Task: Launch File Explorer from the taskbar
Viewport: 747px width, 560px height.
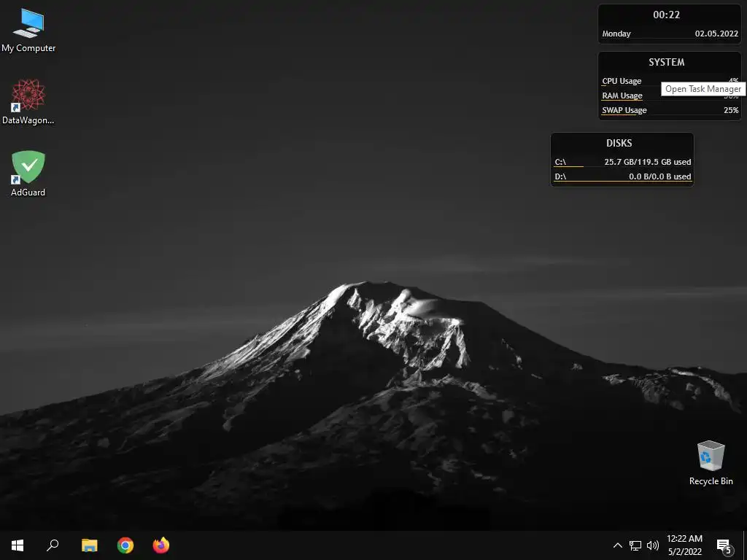Action: [x=89, y=545]
